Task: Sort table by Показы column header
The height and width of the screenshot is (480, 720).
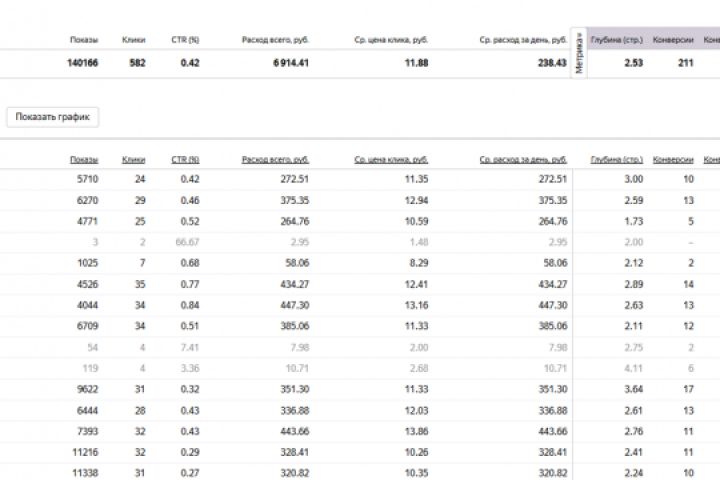Action: click(x=84, y=159)
